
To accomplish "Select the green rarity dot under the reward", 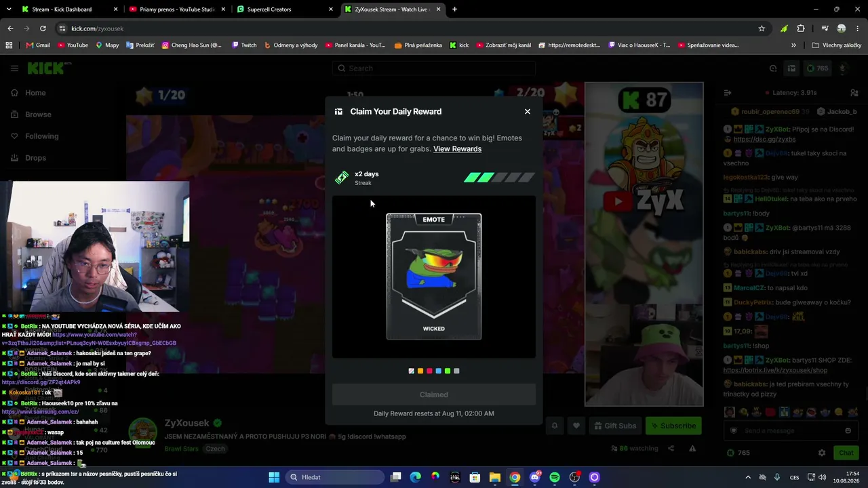I will pyautogui.click(x=448, y=371).
